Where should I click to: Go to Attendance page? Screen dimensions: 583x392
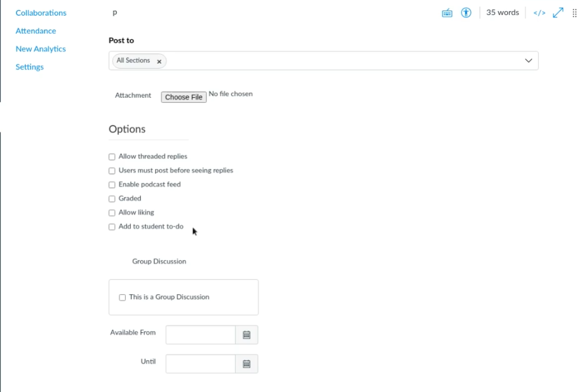36,31
